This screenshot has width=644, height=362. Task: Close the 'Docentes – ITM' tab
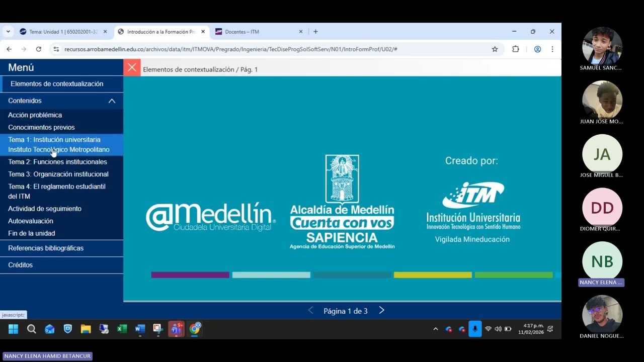pyautogui.click(x=301, y=31)
